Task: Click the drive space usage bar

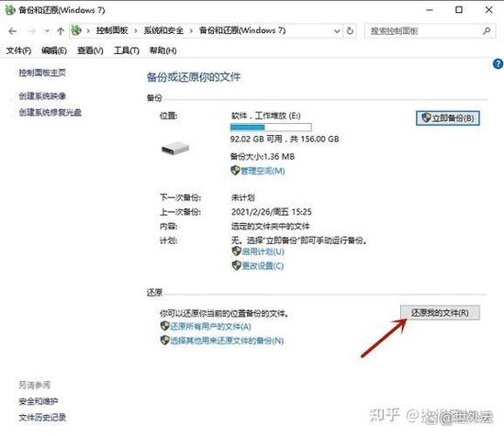Action: (x=271, y=128)
